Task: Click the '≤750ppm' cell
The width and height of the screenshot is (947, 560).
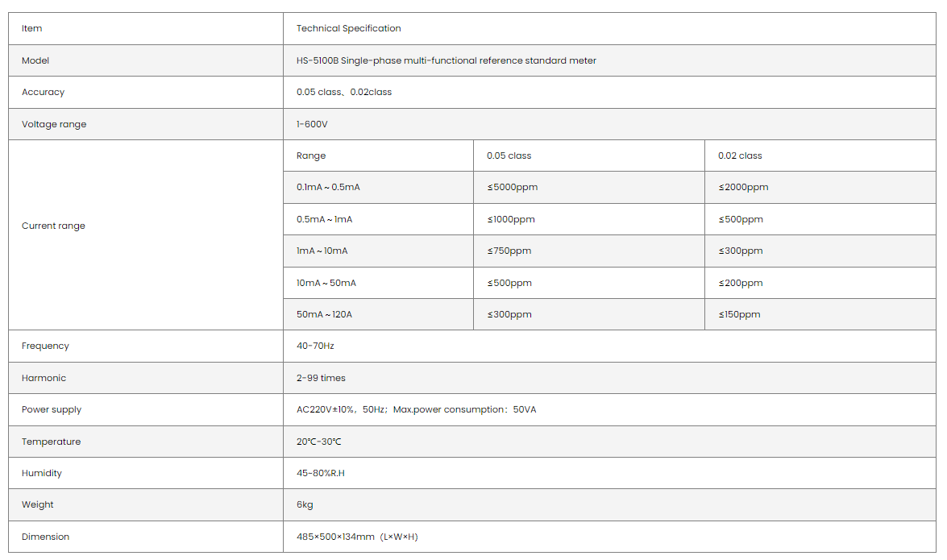Action: 509,251
